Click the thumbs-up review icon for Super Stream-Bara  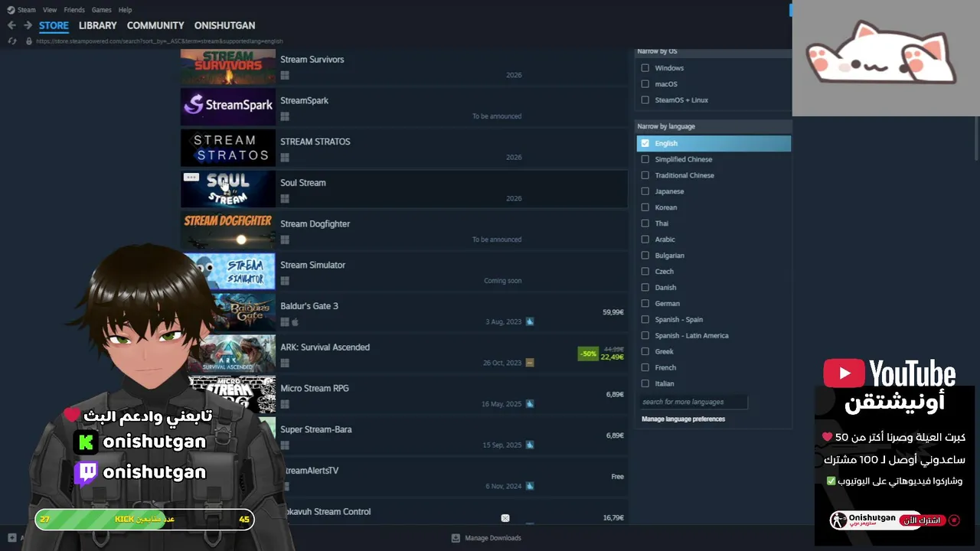coord(530,445)
